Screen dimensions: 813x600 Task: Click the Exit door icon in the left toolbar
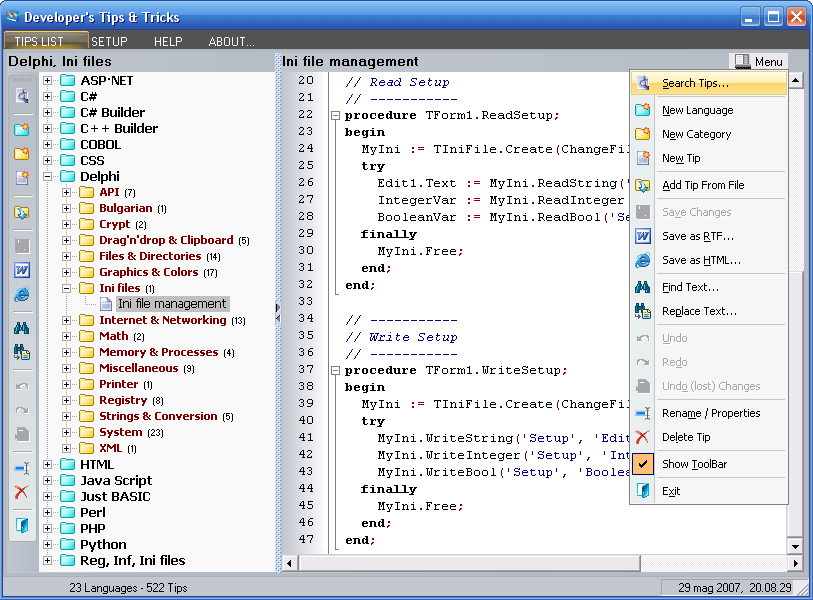(21, 525)
